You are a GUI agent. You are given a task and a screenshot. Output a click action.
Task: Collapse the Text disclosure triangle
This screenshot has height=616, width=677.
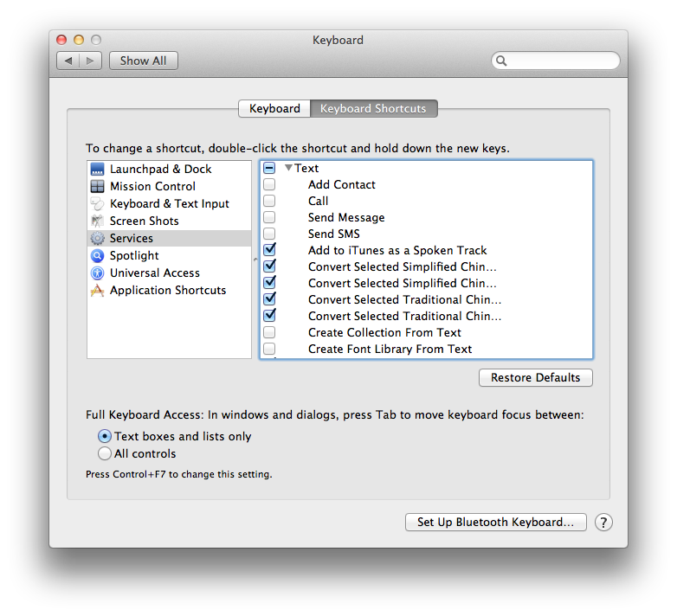289,168
